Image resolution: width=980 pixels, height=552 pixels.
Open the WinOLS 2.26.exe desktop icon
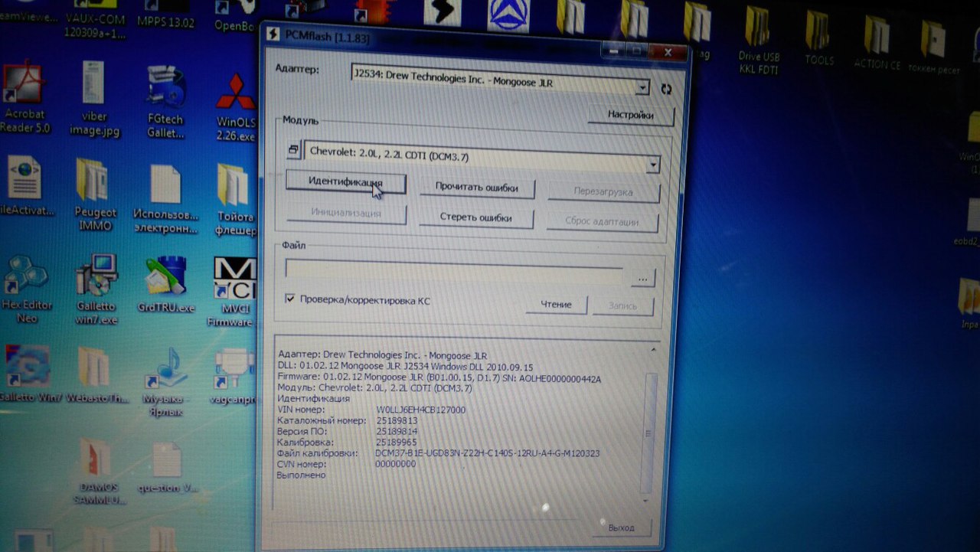235,107
